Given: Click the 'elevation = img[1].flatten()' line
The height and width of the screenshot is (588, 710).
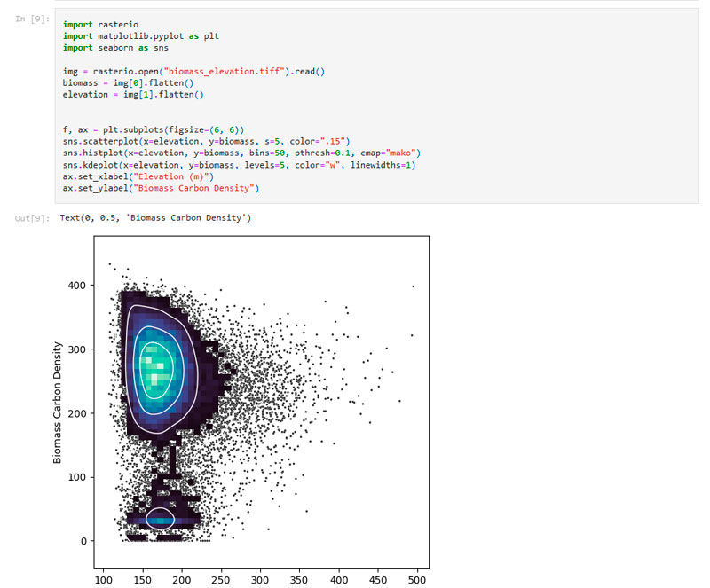Looking at the screenshot, I should [x=133, y=95].
